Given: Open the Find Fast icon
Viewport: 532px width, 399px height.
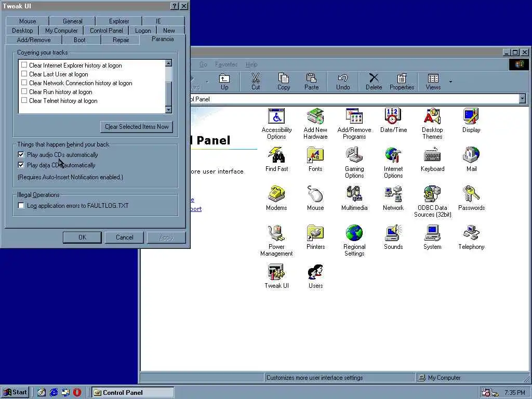Looking at the screenshot, I should (276, 159).
